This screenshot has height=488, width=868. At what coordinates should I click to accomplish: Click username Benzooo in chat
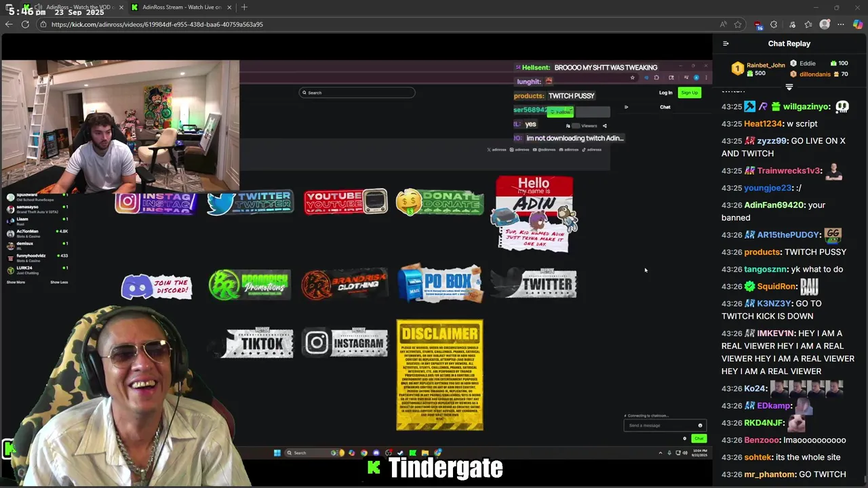coord(762,440)
